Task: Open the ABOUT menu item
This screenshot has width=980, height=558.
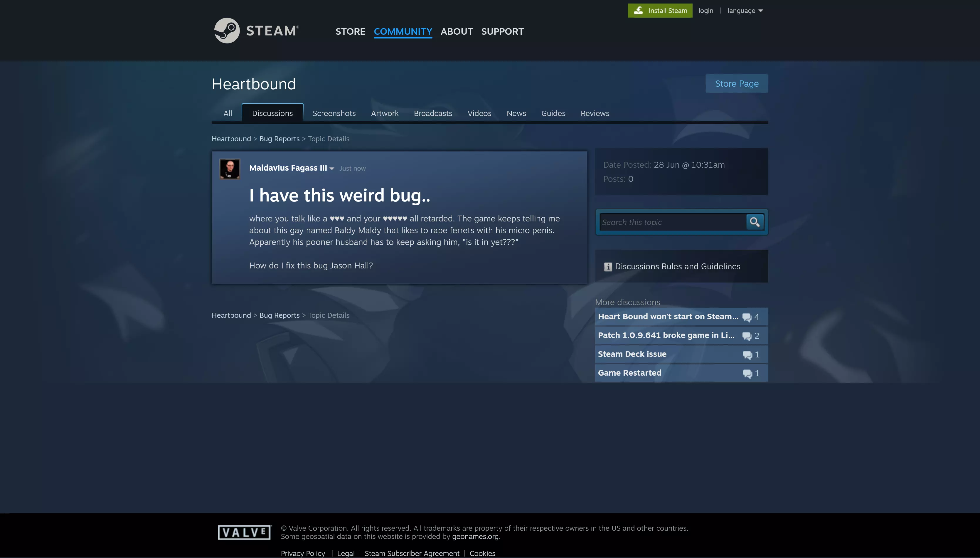Action: click(x=456, y=31)
